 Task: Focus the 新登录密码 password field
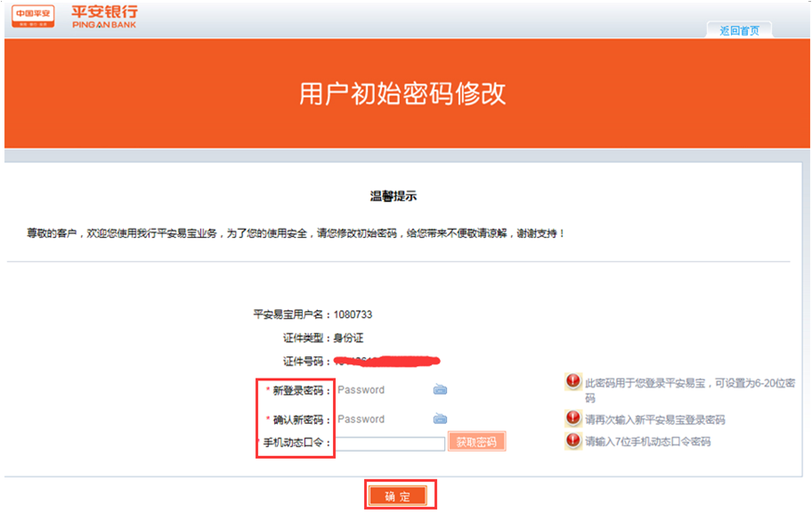pyautogui.click(x=384, y=390)
